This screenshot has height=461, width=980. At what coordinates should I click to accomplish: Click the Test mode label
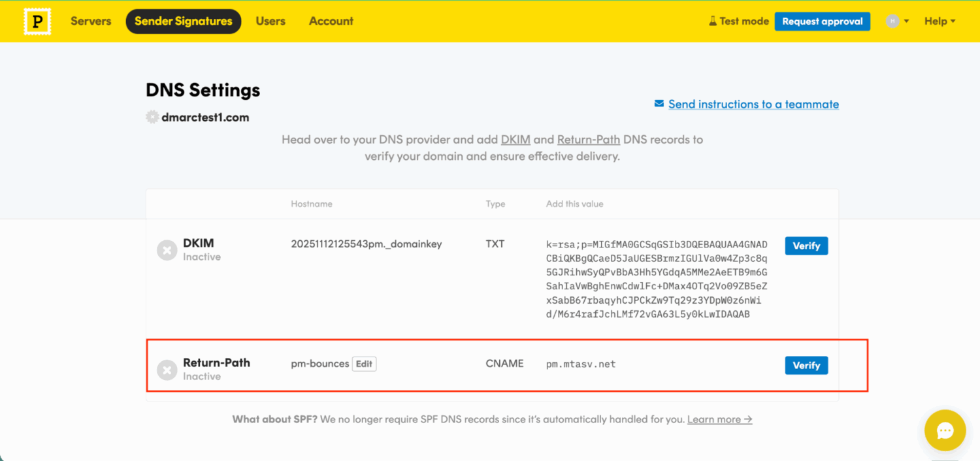(x=744, y=22)
